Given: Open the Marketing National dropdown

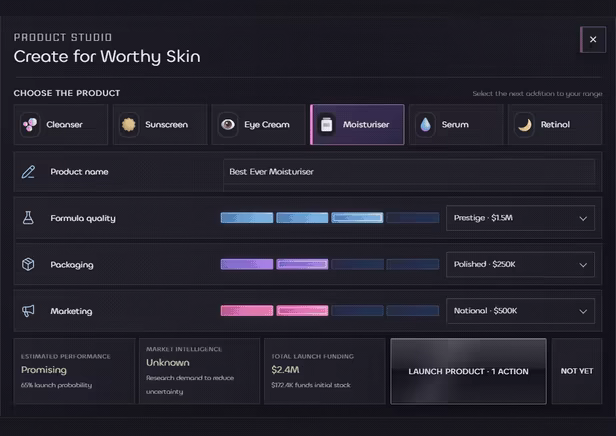Looking at the screenshot, I should [x=520, y=311].
